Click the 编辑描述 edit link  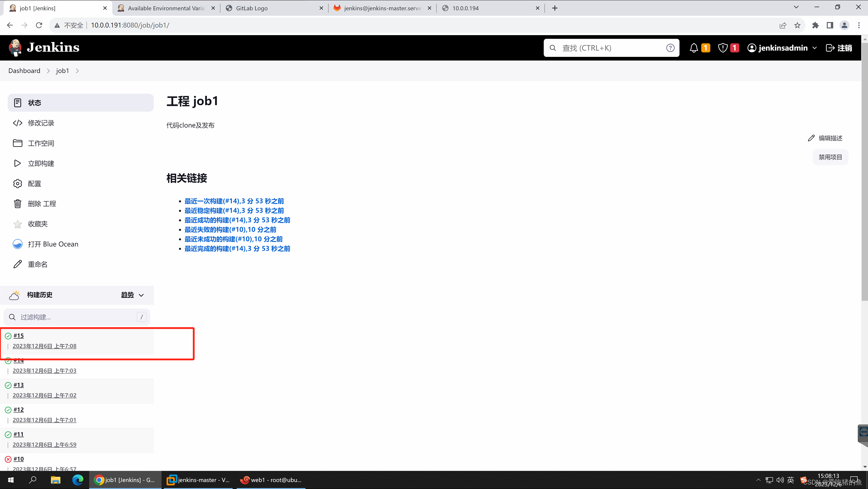pyautogui.click(x=825, y=138)
